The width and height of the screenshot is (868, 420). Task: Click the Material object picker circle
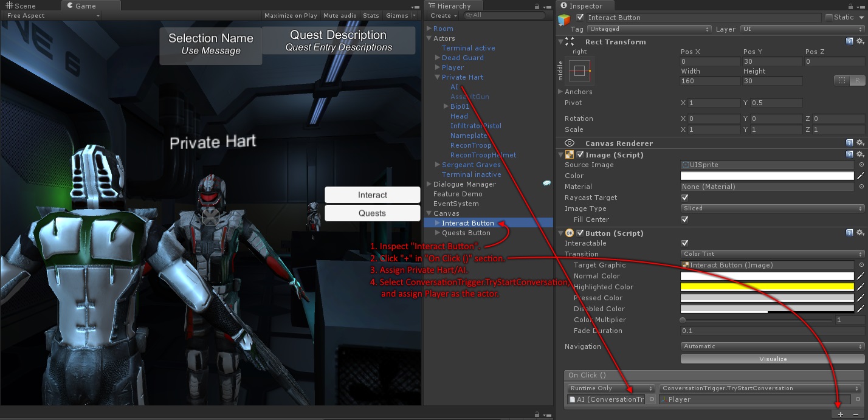point(863,187)
